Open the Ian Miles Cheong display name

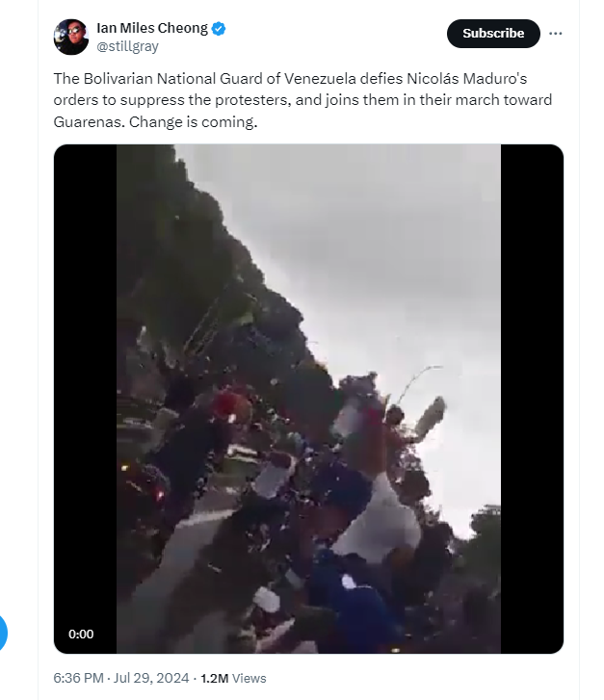152,28
